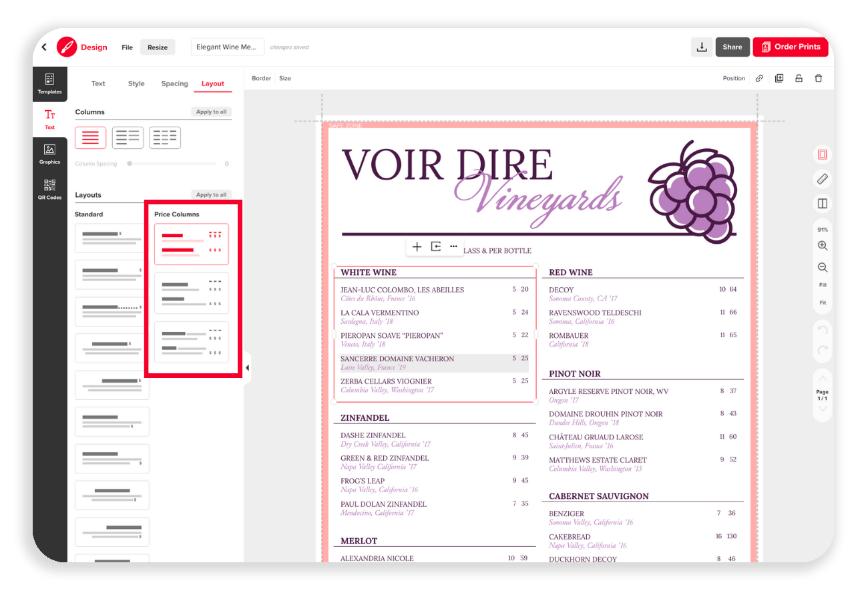Choose the Standard layout with dotted price leader
The width and height of the screenshot is (868, 601).
click(112, 311)
